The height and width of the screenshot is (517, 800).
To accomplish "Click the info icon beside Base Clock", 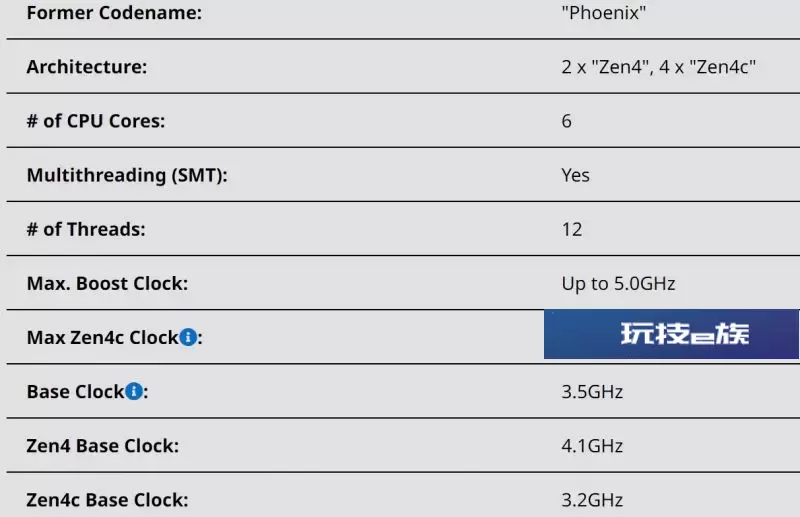I will [134, 391].
